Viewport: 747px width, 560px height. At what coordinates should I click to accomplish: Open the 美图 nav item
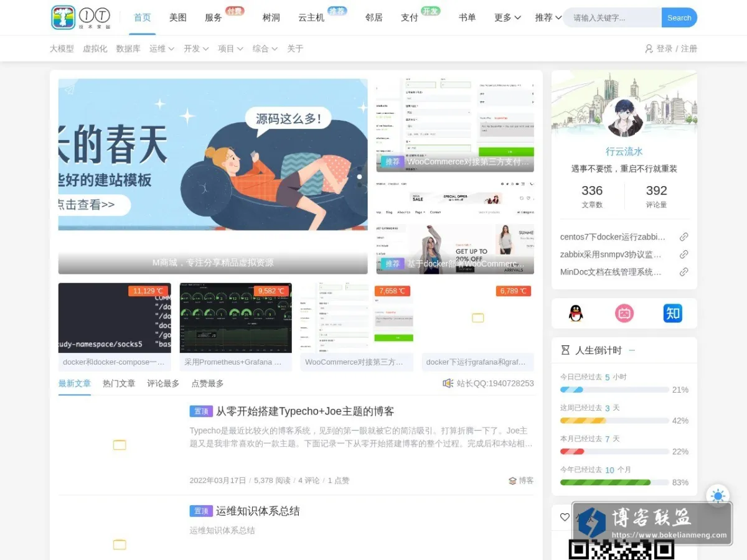pyautogui.click(x=178, y=17)
